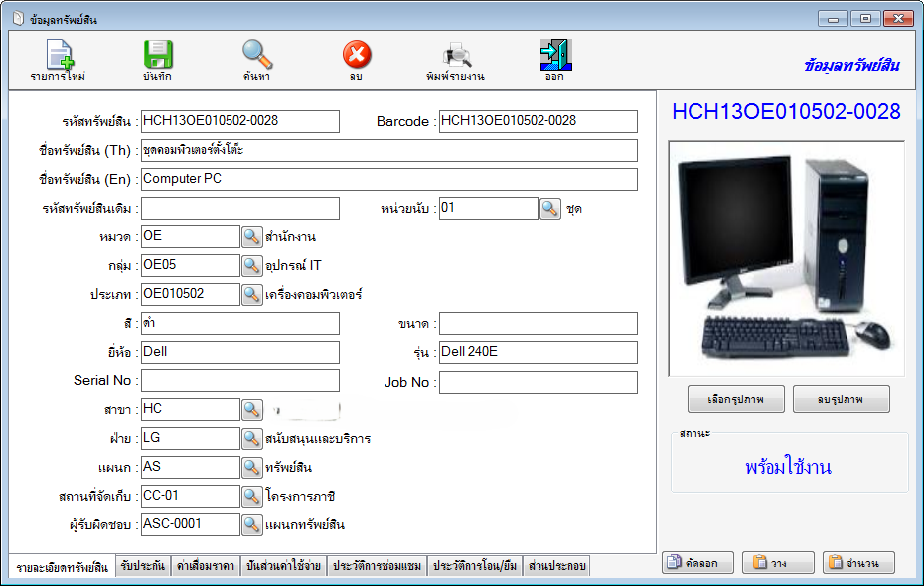
Task: Click the รหัสทรัพย์สินเดิม empty field
Action: coord(240,208)
